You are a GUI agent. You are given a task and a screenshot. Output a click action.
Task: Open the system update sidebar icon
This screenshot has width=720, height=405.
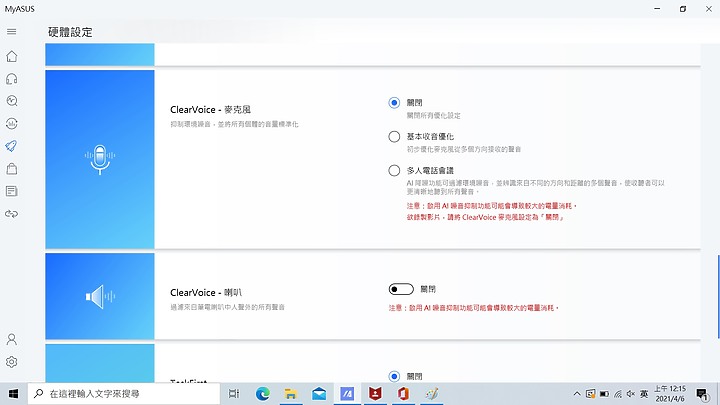pos(11,124)
